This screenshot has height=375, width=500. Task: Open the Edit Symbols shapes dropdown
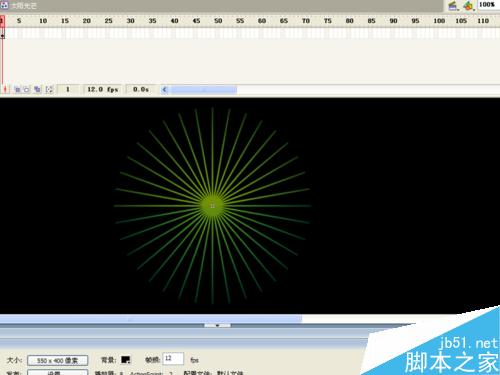(x=469, y=5)
